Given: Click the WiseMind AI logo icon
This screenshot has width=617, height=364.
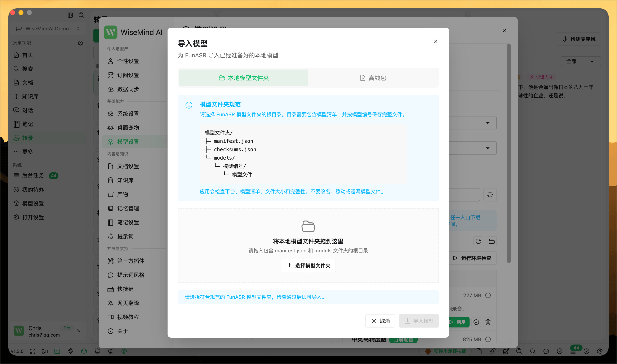Looking at the screenshot, I should click(x=110, y=32).
